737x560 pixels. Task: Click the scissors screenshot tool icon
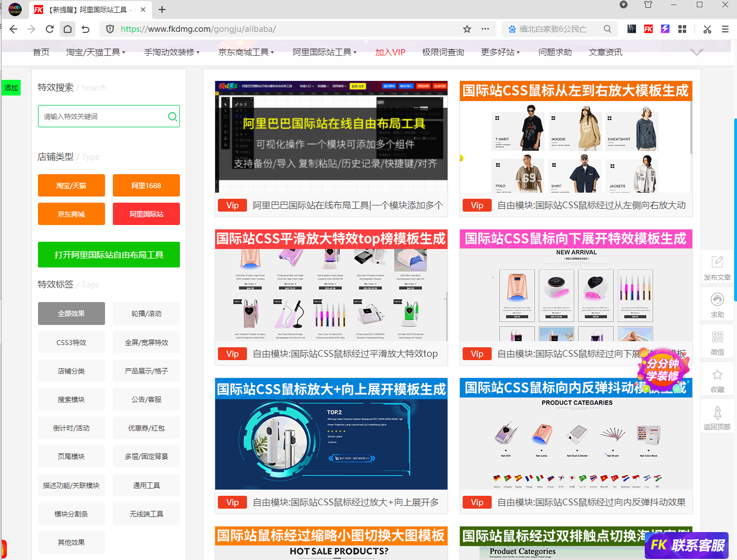pyautogui.click(x=707, y=29)
